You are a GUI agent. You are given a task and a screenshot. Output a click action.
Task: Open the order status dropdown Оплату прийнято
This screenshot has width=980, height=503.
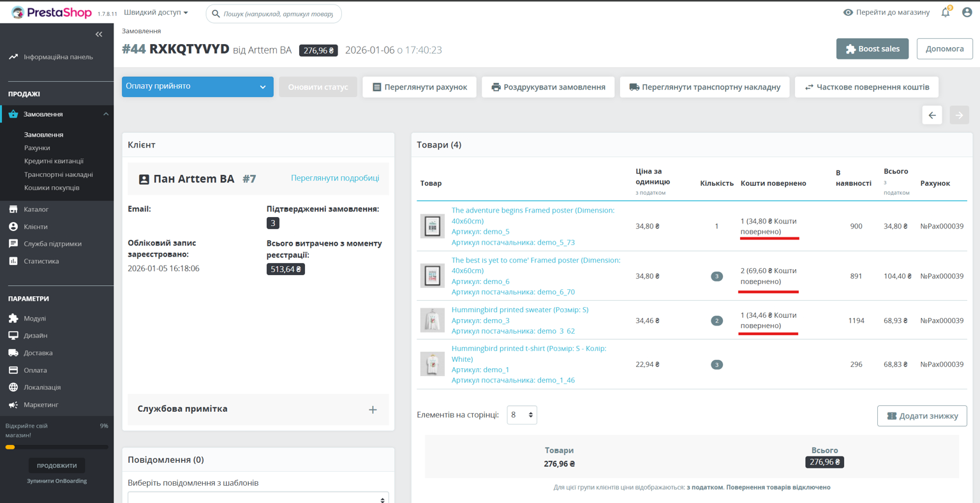(x=197, y=87)
